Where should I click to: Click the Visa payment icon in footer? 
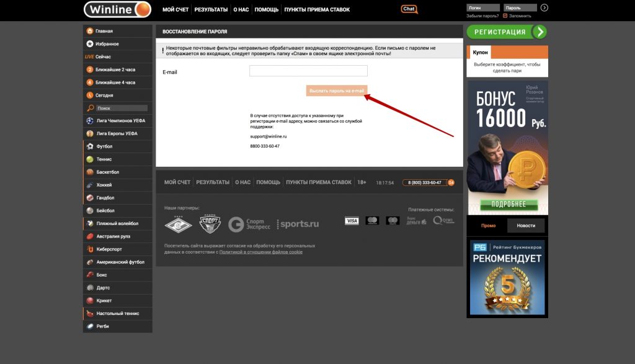coord(352,221)
